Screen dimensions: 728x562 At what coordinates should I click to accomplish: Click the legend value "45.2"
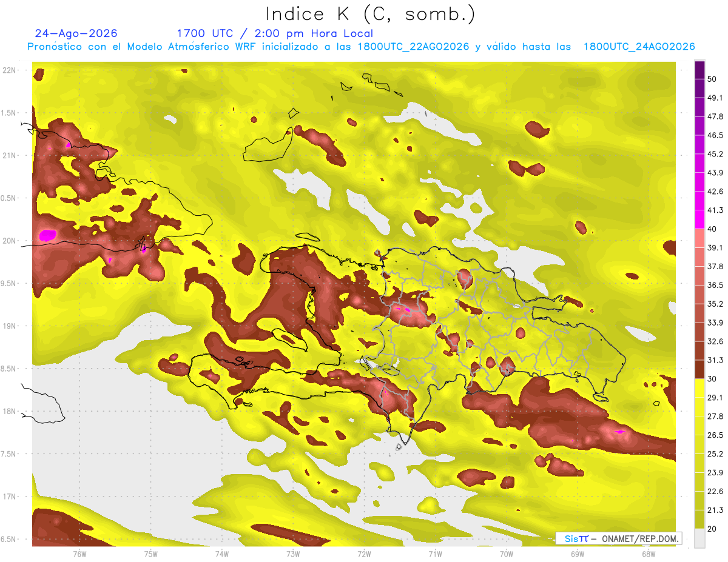pos(715,154)
